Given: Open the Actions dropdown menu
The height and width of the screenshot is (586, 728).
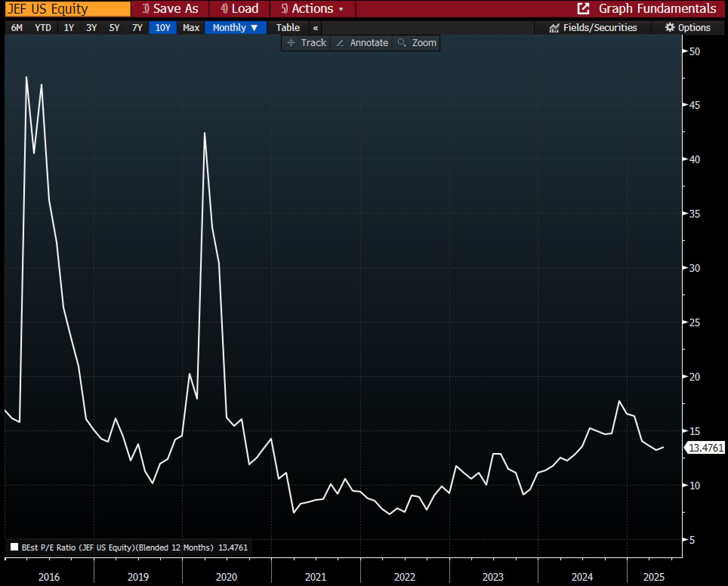Looking at the screenshot, I should point(313,9).
